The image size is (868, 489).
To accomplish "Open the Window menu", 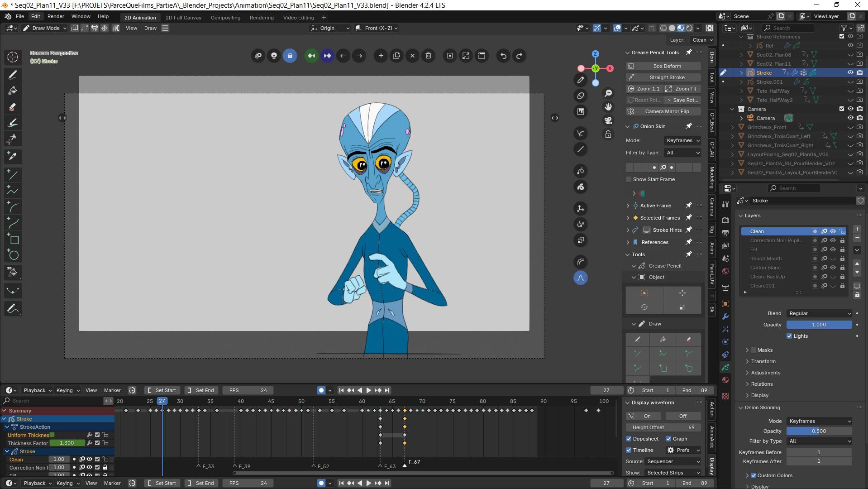I will [81, 16].
